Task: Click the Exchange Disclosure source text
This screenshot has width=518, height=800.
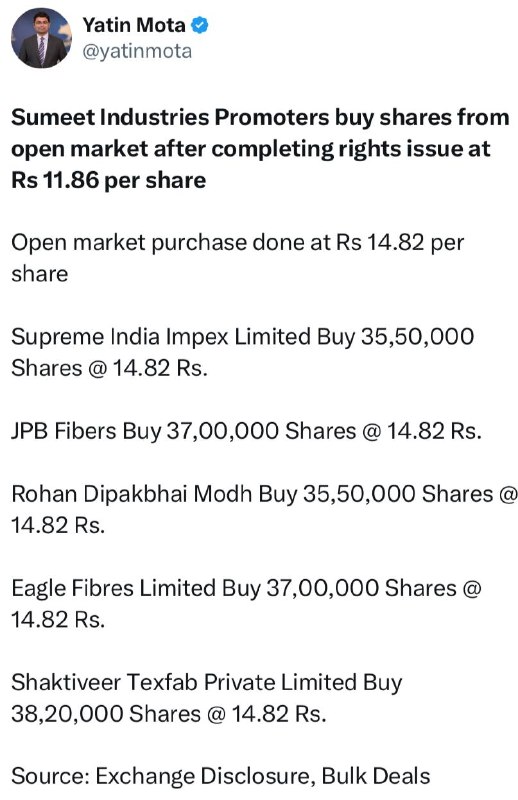Action: pos(204,777)
